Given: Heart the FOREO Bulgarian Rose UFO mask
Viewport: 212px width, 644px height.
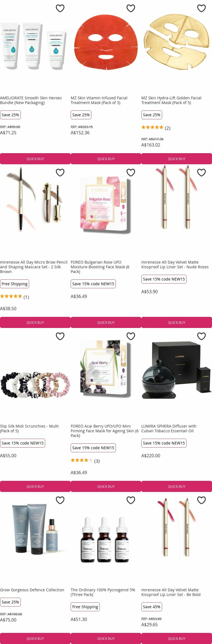Looking at the screenshot, I should pyautogui.click(x=131, y=172).
